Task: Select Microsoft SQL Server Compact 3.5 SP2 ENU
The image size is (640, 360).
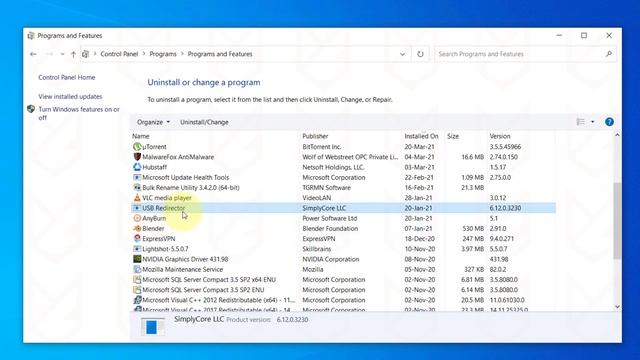Action: [x=203, y=289]
